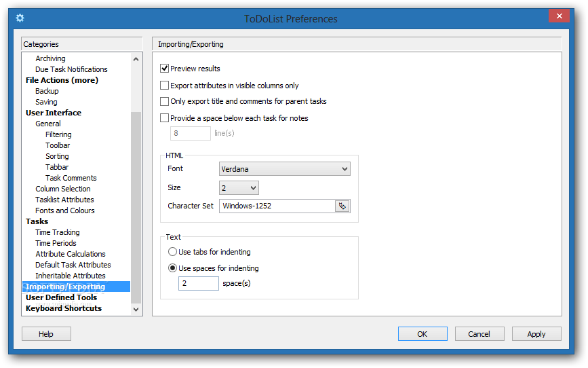Click the categories scrollbar thumb
588x368 pixels.
tap(136, 207)
